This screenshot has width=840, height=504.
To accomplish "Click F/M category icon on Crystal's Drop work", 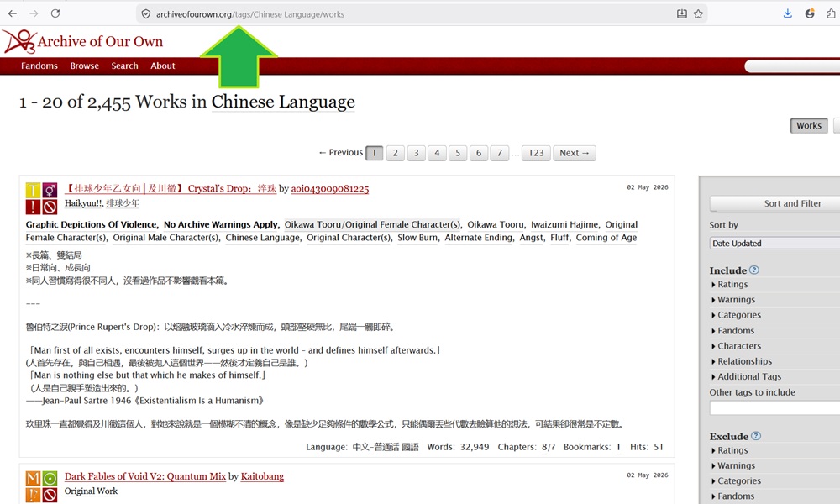I will pyautogui.click(x=50, y=190).
